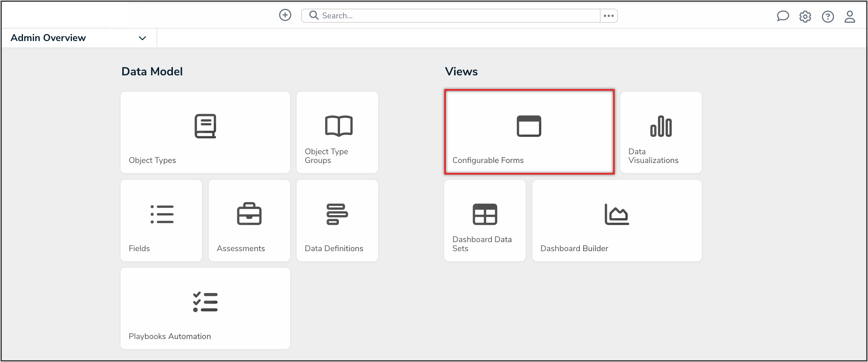The width and height of the screenshot is (868, 362).
Task: Open the user profile icon
Action: [850, 17]
